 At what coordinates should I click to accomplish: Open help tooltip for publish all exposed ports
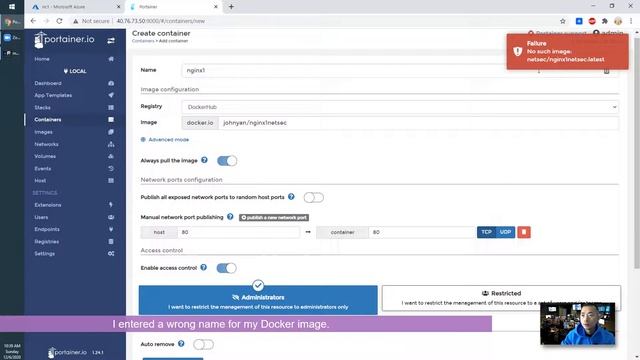(291, 196)
